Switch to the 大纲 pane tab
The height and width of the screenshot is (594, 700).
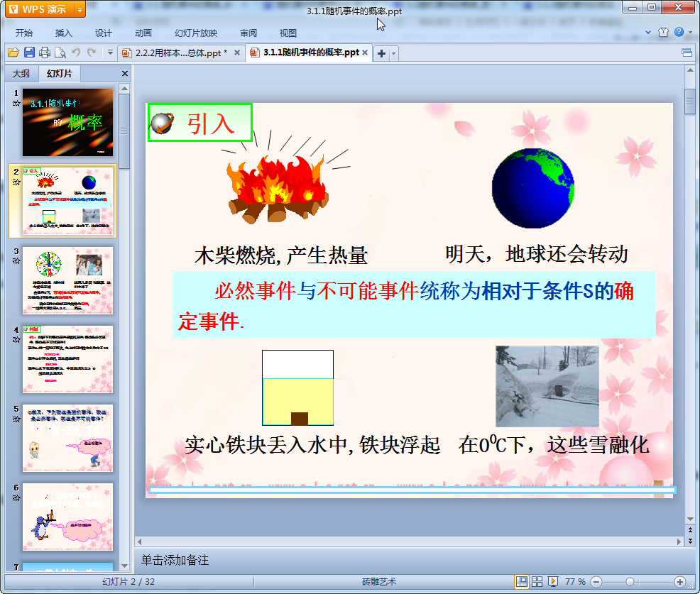(21, 74)
